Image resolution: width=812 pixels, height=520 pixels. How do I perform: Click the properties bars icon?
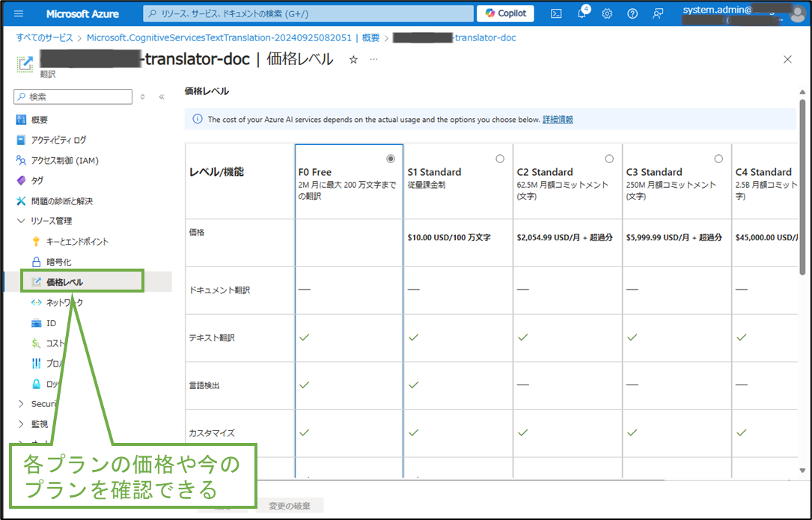tap(36, 364)
